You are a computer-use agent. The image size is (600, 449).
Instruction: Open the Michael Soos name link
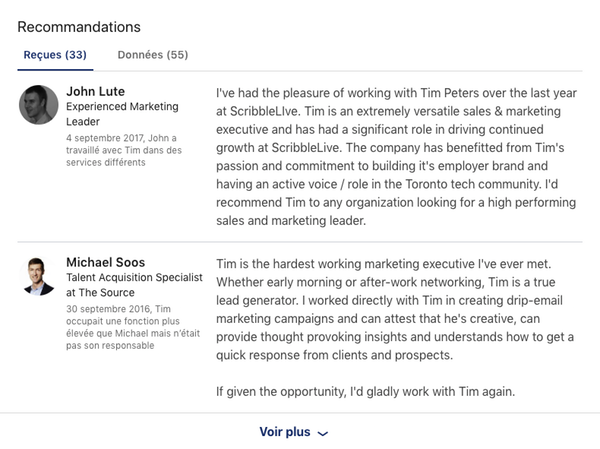[104, 262]
